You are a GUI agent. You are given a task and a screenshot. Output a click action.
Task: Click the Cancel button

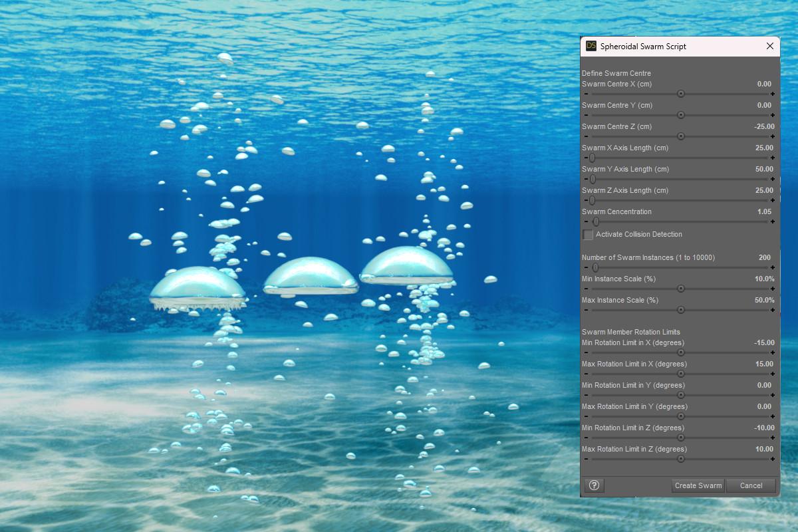751,485
